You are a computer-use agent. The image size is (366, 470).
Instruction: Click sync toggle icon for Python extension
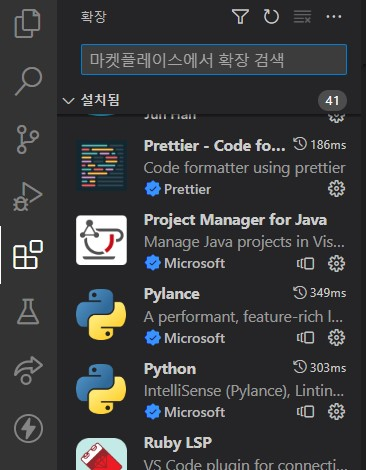(305, 412)
